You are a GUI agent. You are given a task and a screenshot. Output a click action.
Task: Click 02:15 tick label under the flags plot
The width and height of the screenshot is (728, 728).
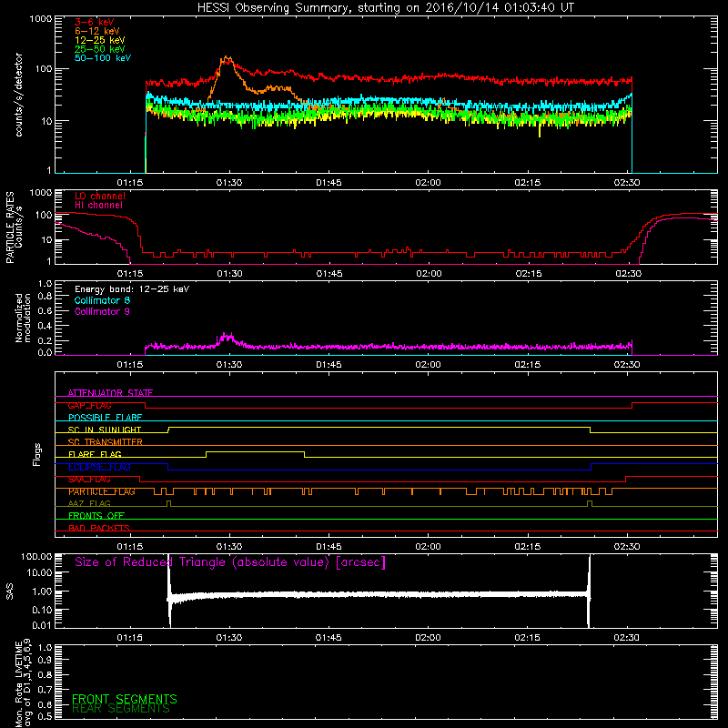[528, 547]
